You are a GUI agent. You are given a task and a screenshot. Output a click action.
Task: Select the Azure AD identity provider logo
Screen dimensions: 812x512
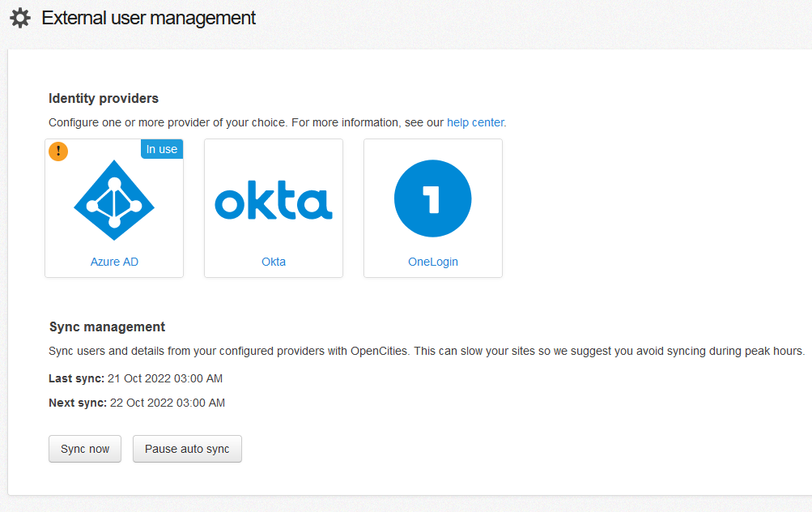[x=113, y=198]
